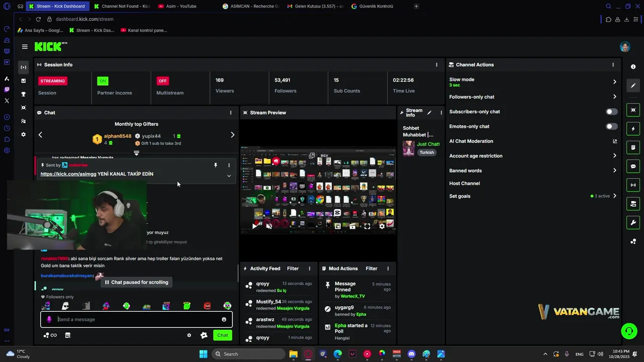
Task: Open Kick dashboard settings gear in sidebar
Action: pos(23,135)
